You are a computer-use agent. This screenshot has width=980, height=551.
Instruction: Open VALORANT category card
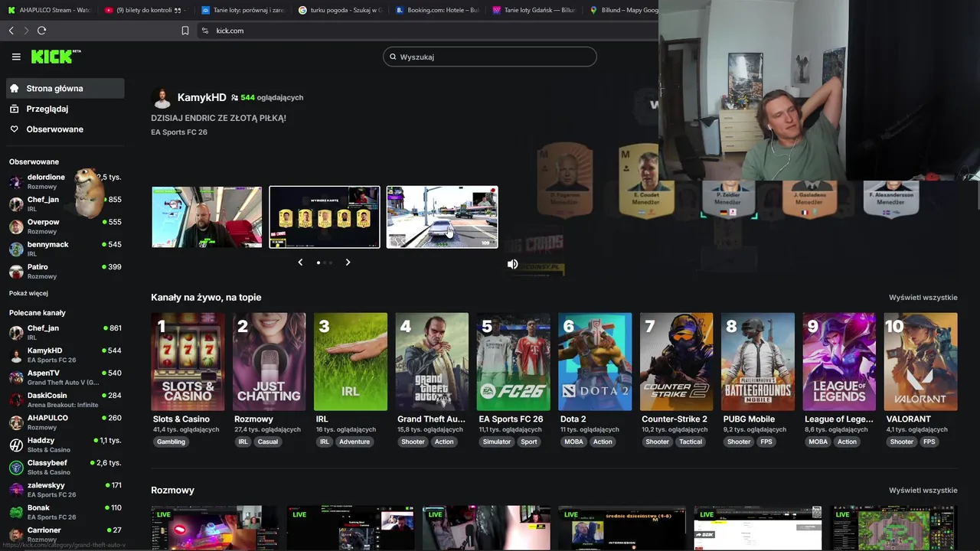click(920, 362)
